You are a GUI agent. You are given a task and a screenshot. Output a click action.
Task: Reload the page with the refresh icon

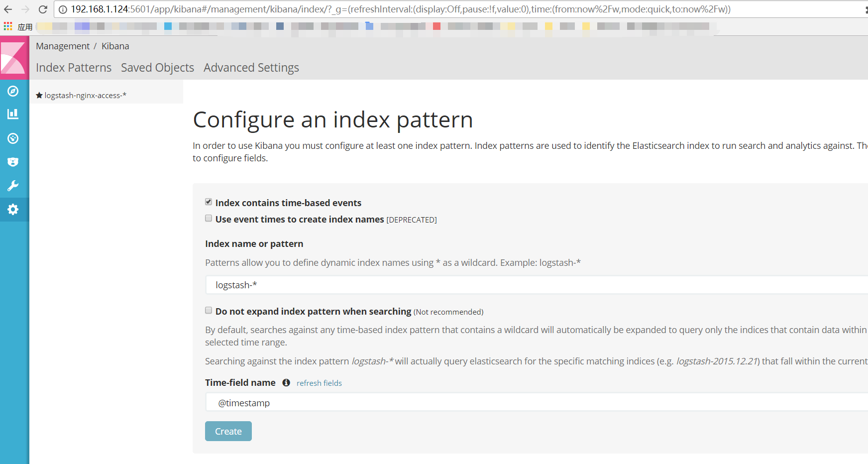point(43,9)
